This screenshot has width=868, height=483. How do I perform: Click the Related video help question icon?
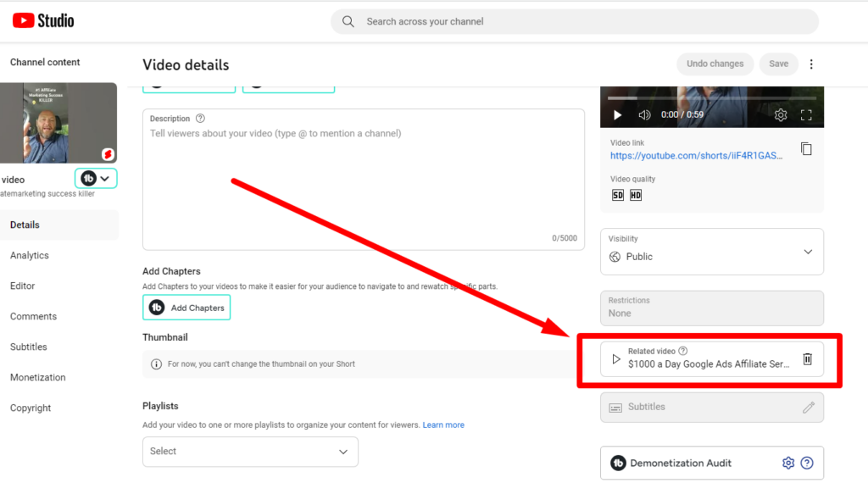[x=683, y=351]
